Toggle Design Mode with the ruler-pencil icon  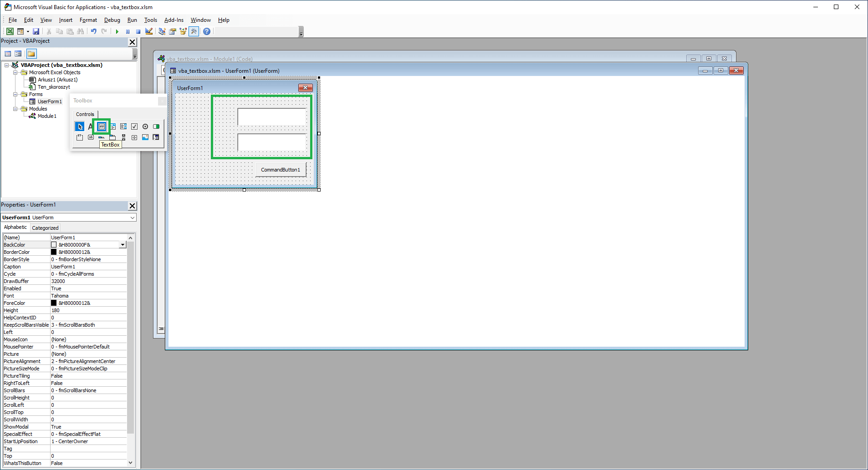149,31
